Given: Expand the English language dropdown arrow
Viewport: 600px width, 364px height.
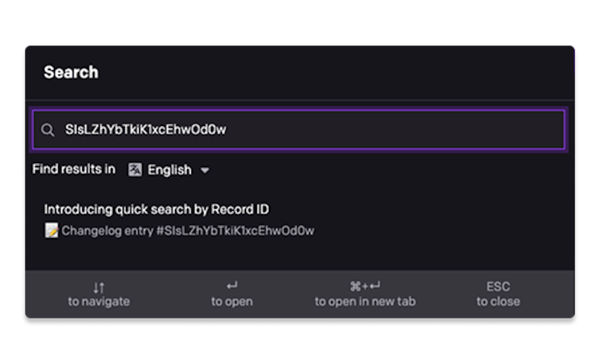Looking at the screenshot, I should [x=205, y=170].
